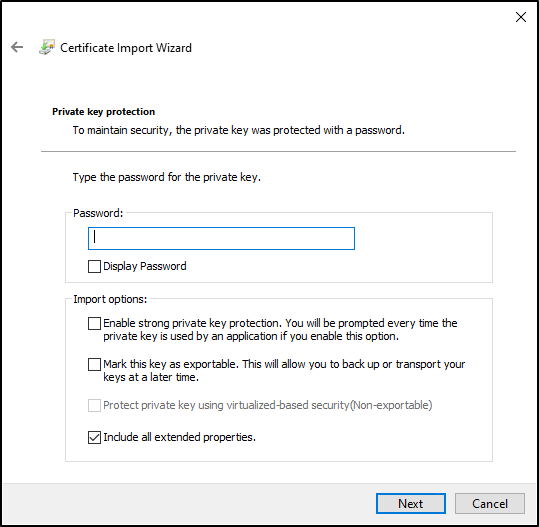Image resolution: width=539 pixels, height=527 pixels.
Task: Focus the private key password field
Action: click(221, 238)
